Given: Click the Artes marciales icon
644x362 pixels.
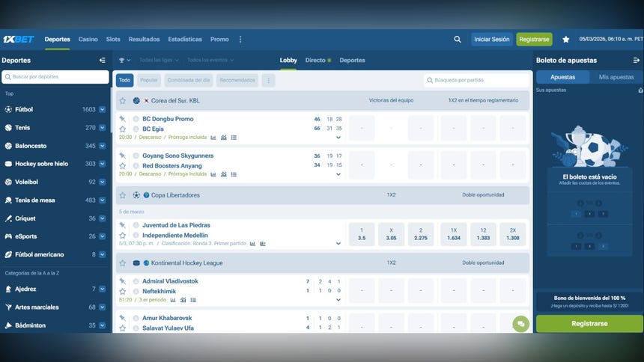Looking at the screenshot, I should [8, 307].
